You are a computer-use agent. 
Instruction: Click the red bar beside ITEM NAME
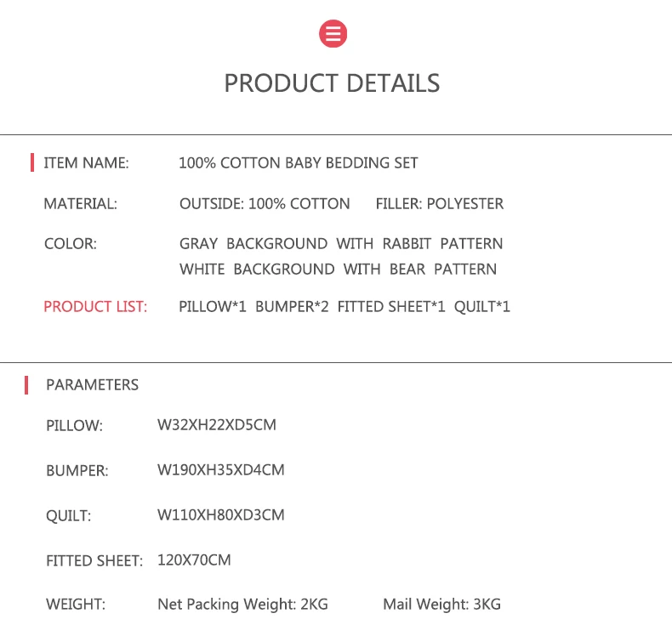point(32,162)
